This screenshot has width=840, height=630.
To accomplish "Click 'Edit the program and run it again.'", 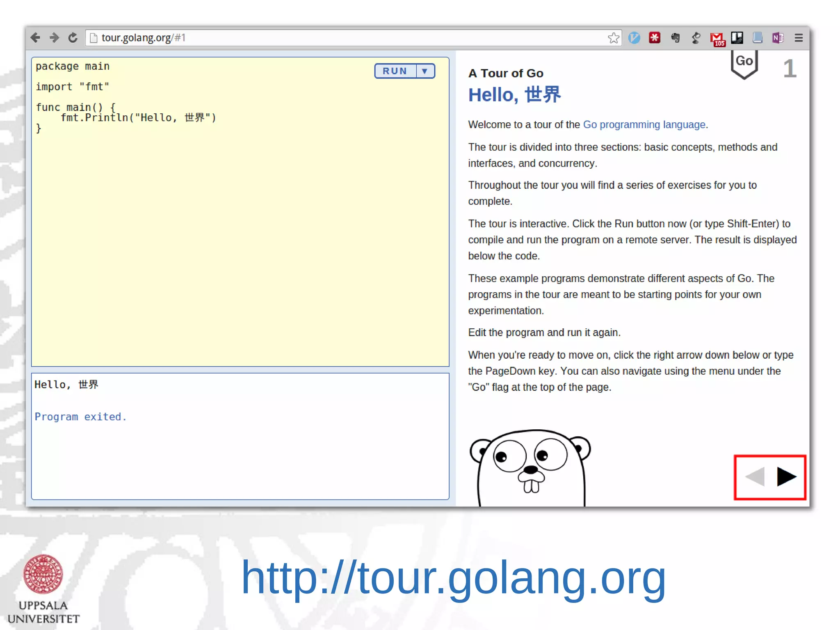I will (544, 332).
